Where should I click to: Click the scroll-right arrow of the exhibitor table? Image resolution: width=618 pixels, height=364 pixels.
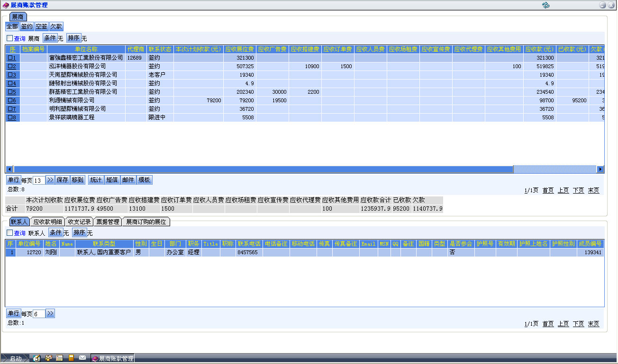click(600, 169)
